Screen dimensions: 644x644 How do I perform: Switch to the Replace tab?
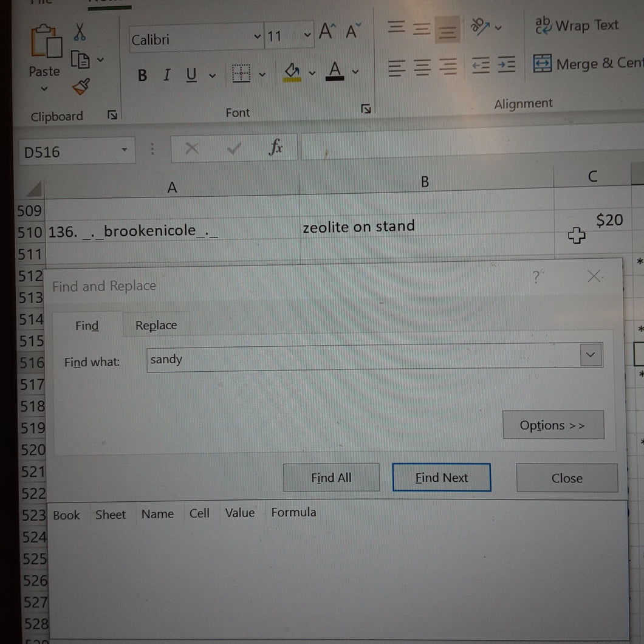pyautogui.click(x=156, y=326)
